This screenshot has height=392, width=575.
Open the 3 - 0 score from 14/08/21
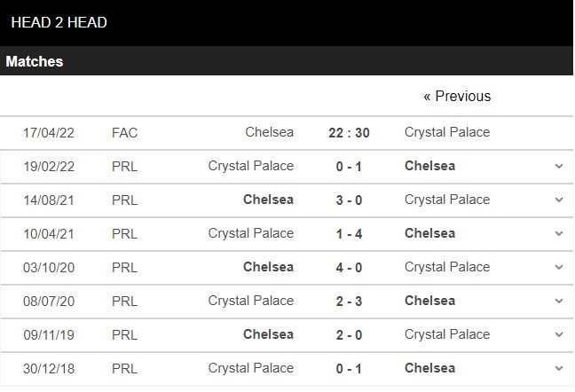coord(349,200)
